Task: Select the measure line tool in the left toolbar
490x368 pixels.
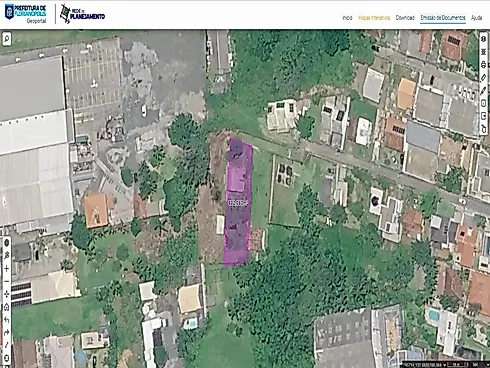Action: point(6,345)
